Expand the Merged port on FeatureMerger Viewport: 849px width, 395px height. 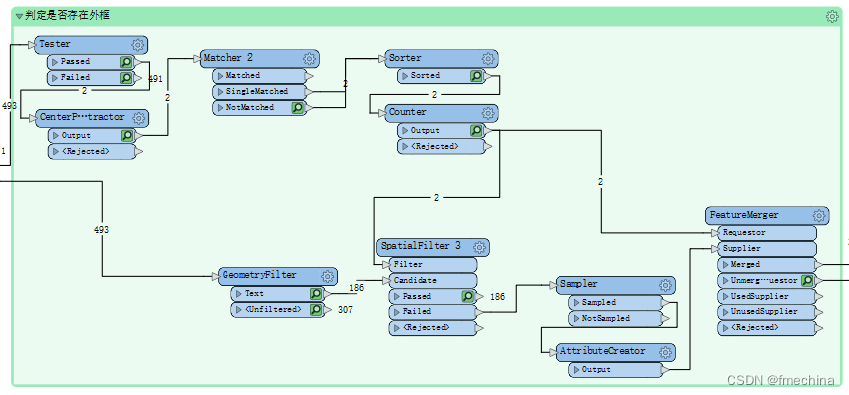[x=726, y=265]
